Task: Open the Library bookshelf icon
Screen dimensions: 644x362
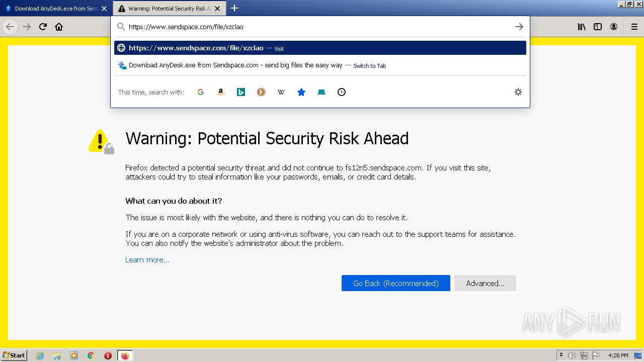Action: pyautogui.click(x=582, y=27)
